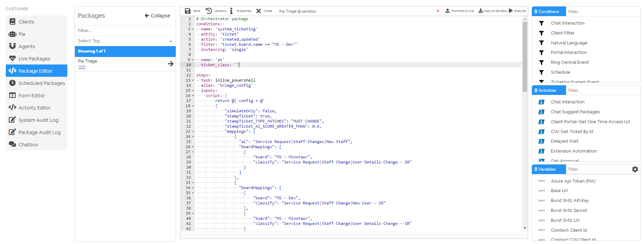Collapse code fold at line 26
The height and width of the screenshot is (244, 644).
pyautogui.click(x=193, y=147)
